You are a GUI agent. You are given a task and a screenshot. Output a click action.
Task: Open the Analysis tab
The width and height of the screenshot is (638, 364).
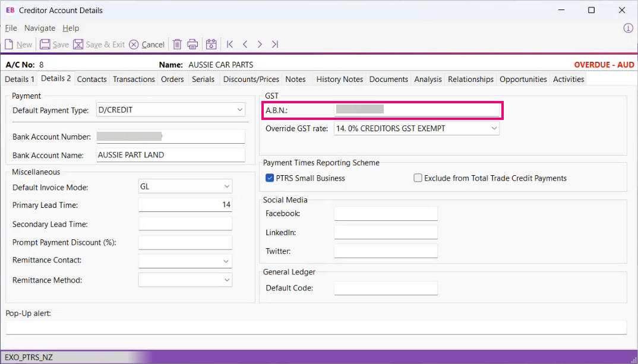[x=428, y=80]
